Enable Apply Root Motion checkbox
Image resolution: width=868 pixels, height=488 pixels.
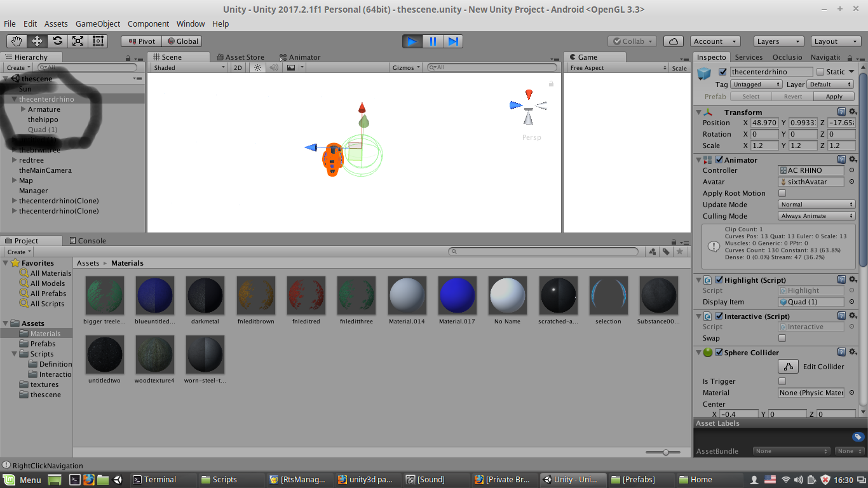click(x=782, y=193)
